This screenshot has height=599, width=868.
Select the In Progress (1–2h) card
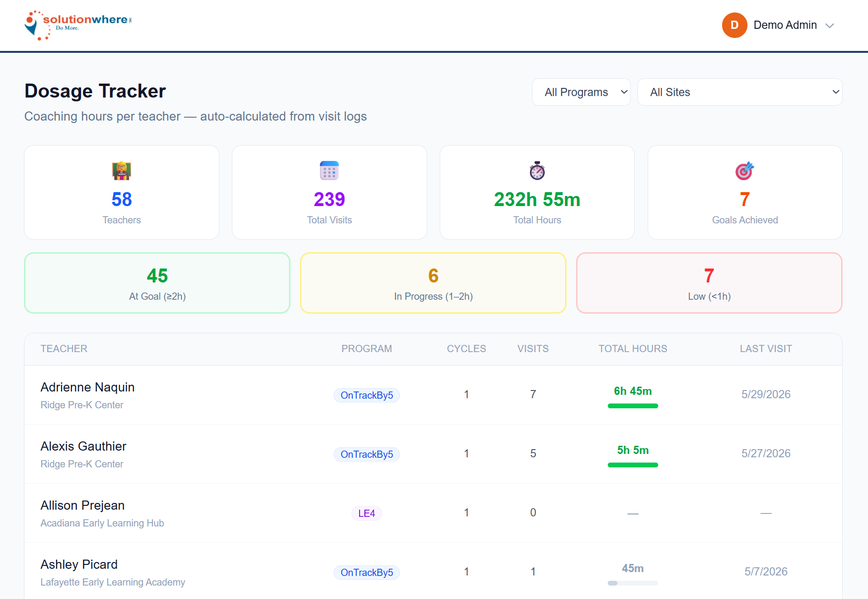tap(433, 283)
